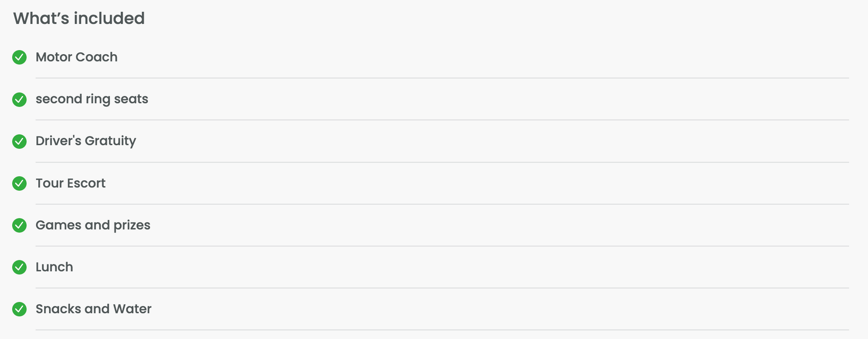Screen dimensions: 868x339
Task: Click the Driver's Gratuity label
Action: tap(86, 141)
